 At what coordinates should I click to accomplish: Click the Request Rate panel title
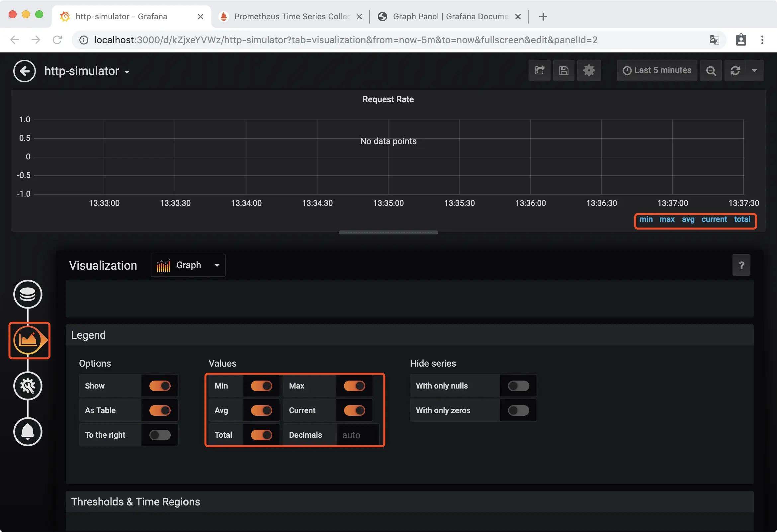(388, 99)
